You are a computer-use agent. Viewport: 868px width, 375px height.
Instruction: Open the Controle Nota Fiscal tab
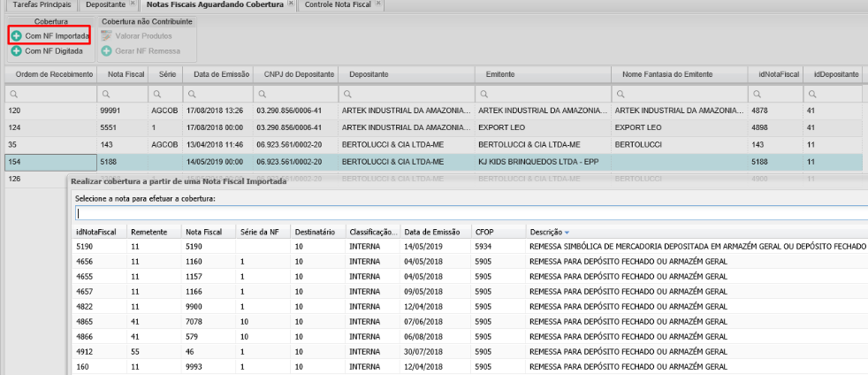click(x=338, y=4)
